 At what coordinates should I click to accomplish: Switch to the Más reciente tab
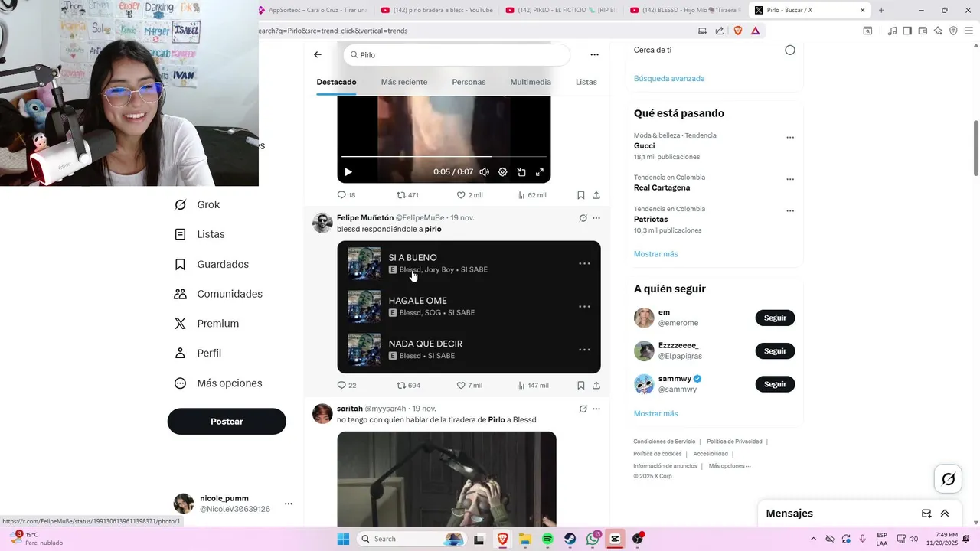click(404, 82)
